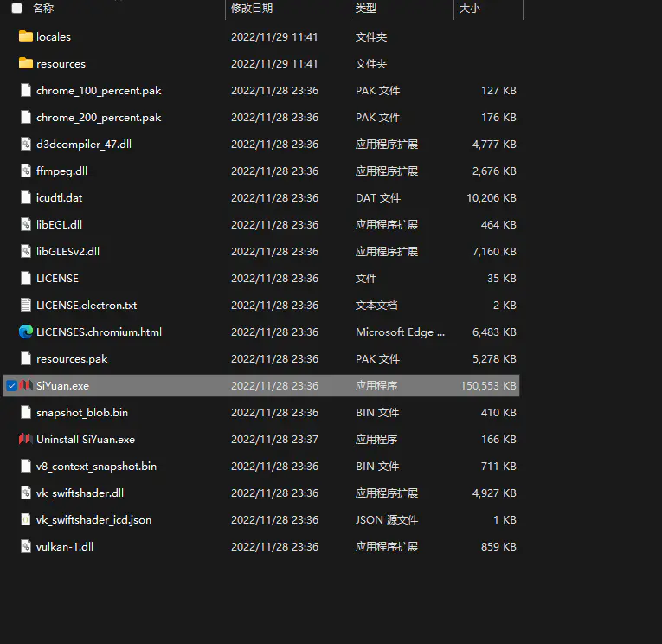The height and width of the screenshot is (644, 662).
Task: Select icudtl.dat file name
Action: pyautogui.click(x=59, y=197)
